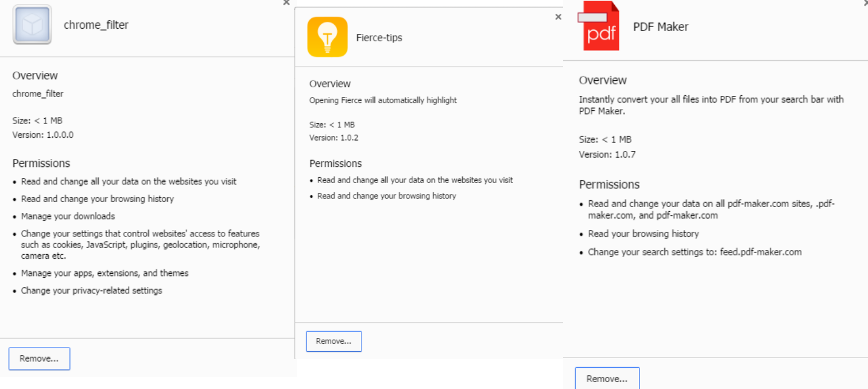Click 'Version: 1.0.2' text

(x=334, y=138)
